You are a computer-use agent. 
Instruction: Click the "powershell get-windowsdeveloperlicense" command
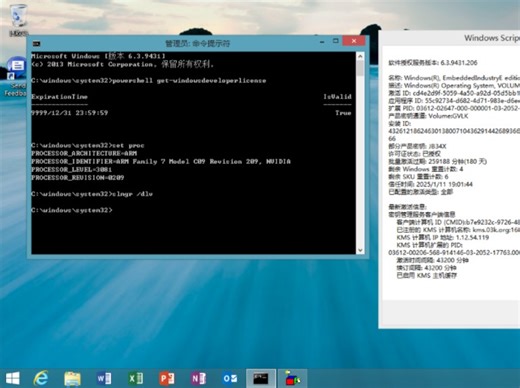point(189,81)
